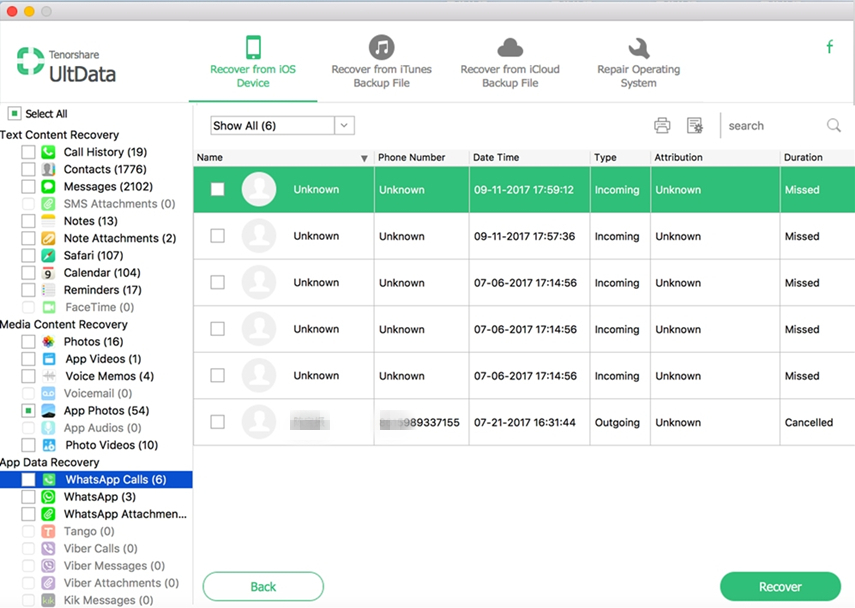Select Voice Memos (4) category
855x608 pixels.
click(110, 376)
